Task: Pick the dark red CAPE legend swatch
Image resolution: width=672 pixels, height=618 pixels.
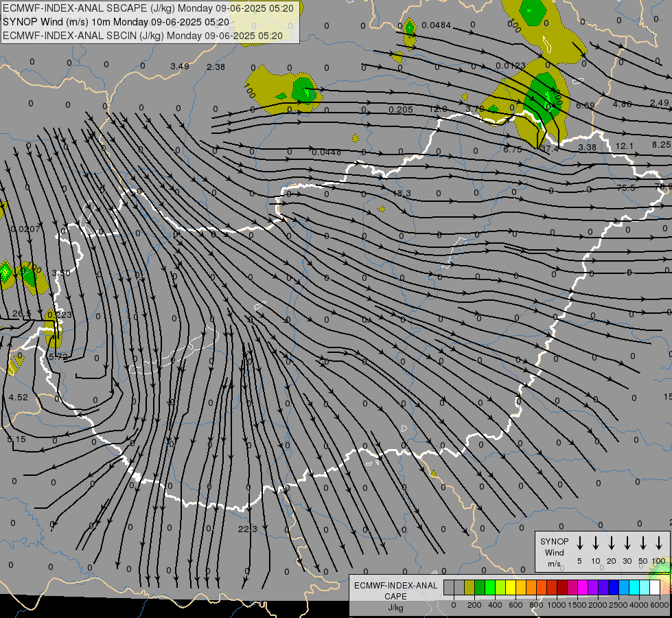Action: pos(562,588)
